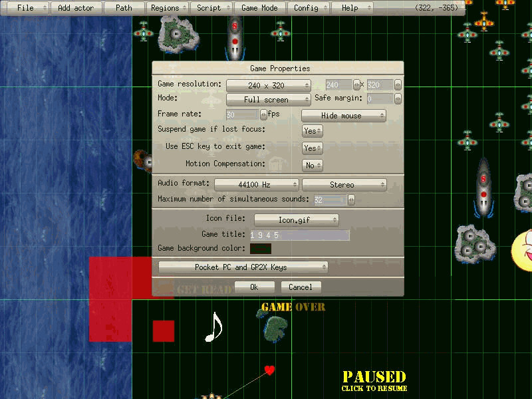Change Use ESC key to exit option
This screenshot has width=532, height=399.
click(312, 148)
